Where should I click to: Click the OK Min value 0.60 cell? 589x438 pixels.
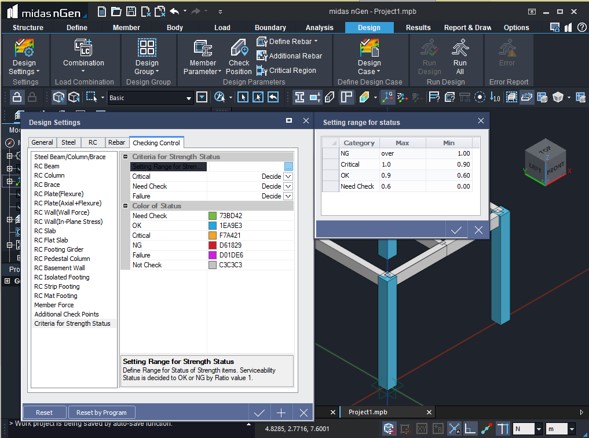[x=449, y=175]
